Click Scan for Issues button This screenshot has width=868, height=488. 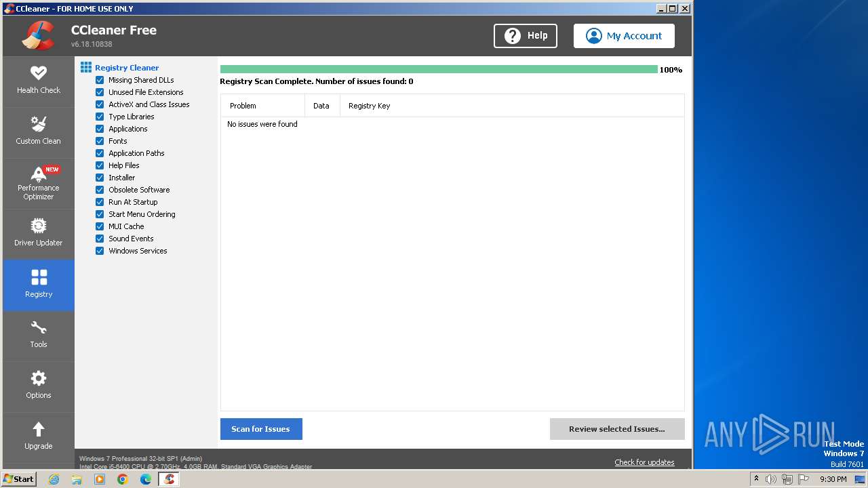[x=261, y=429]
